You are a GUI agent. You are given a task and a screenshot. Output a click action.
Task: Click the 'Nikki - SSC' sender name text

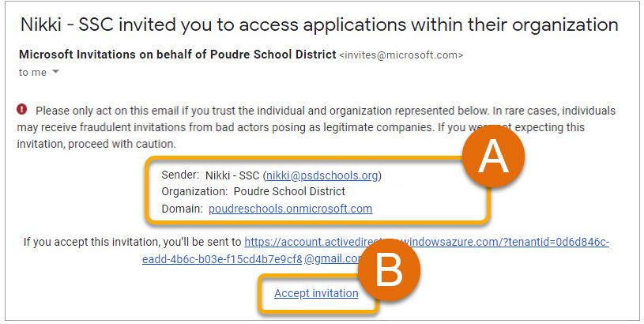[x=232, y=175]
